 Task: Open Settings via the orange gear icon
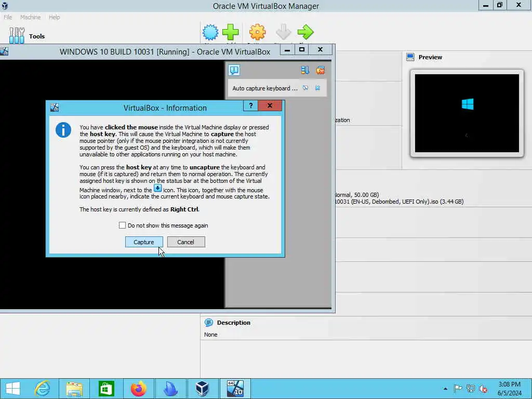coord(257,32)
